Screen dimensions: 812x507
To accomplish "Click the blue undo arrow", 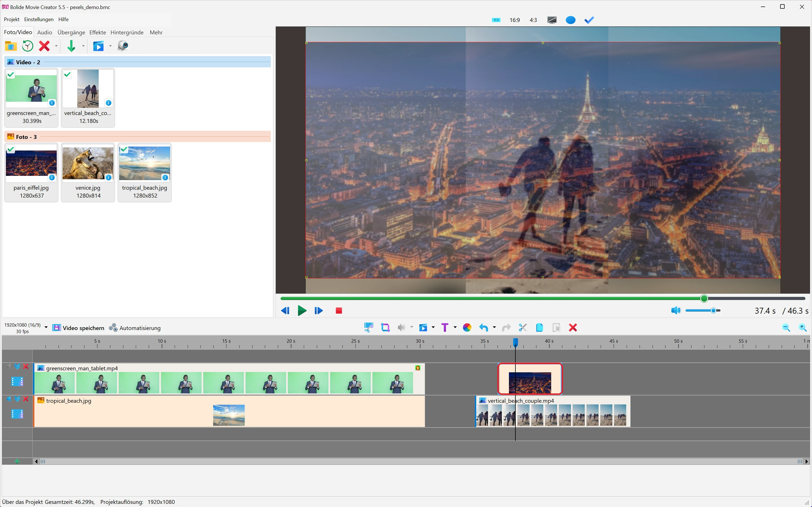I will pyautogui.click(x=484, y=327).
